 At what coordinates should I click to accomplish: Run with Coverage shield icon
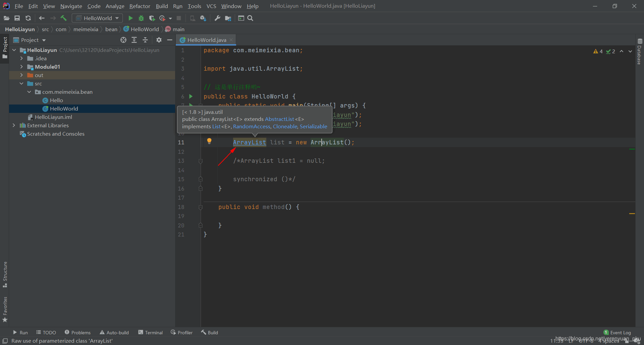152,18
